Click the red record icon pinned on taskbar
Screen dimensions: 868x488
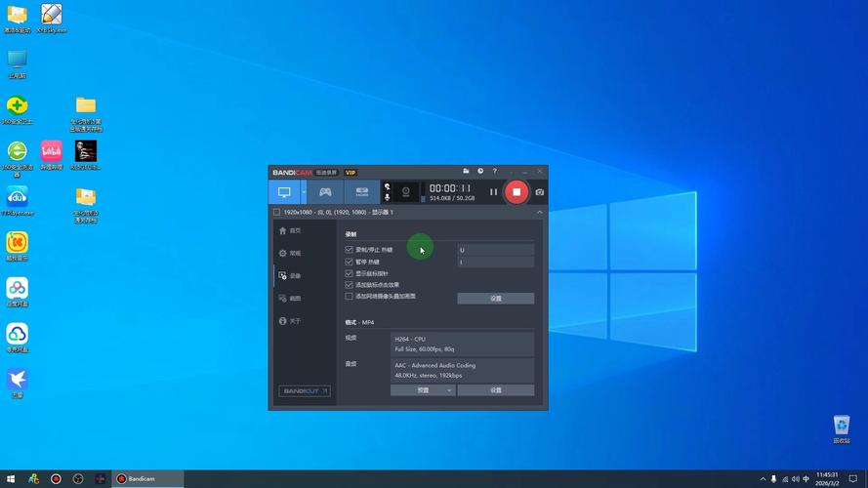coord(56,478)
